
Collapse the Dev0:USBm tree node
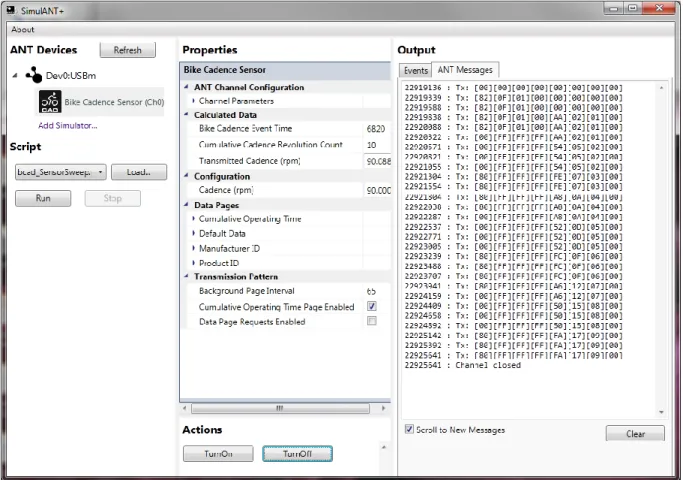15,75
